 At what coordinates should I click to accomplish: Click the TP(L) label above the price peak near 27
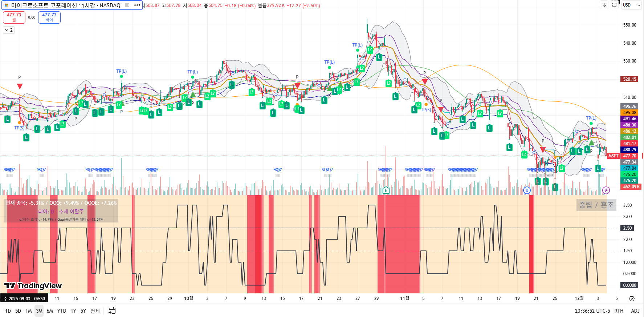pos(358,45)
